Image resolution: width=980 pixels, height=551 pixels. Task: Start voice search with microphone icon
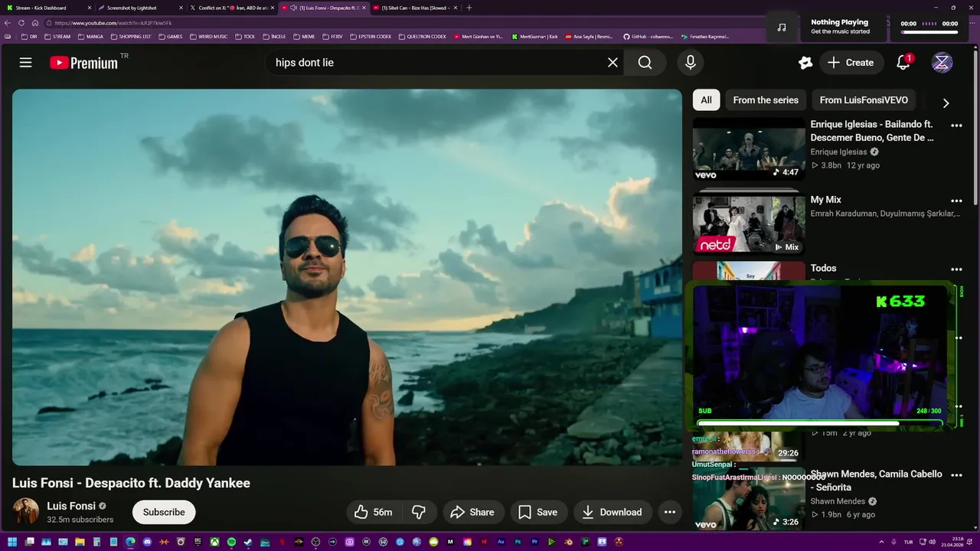(x=691, y=63)
